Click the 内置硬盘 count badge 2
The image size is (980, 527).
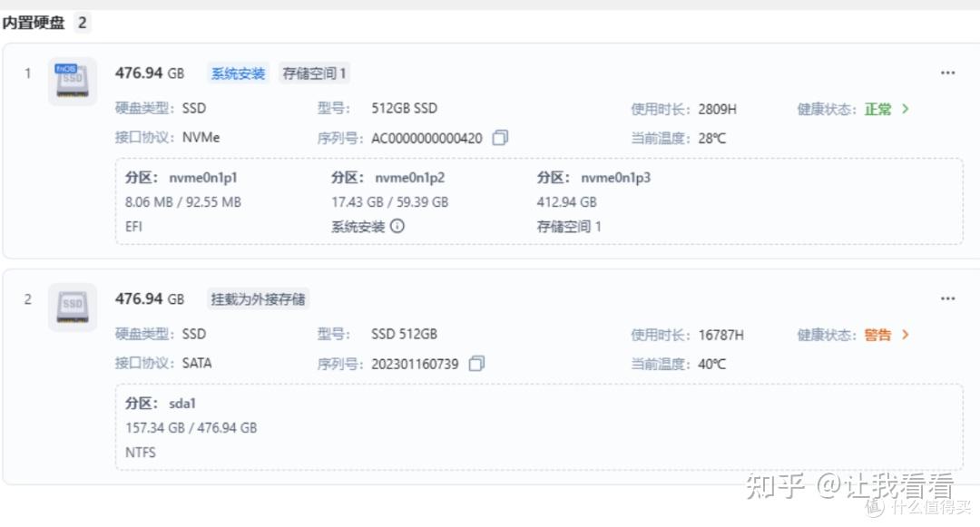[82, 23]
